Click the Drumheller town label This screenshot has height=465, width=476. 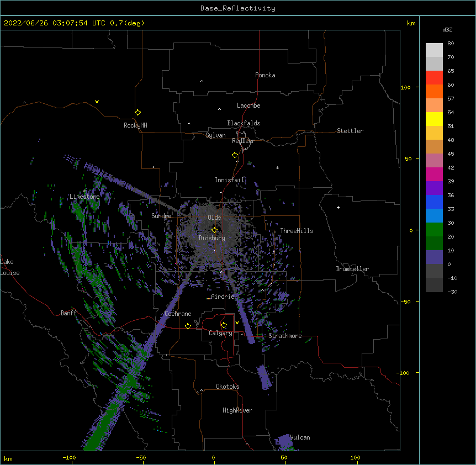tap(352, 269)
